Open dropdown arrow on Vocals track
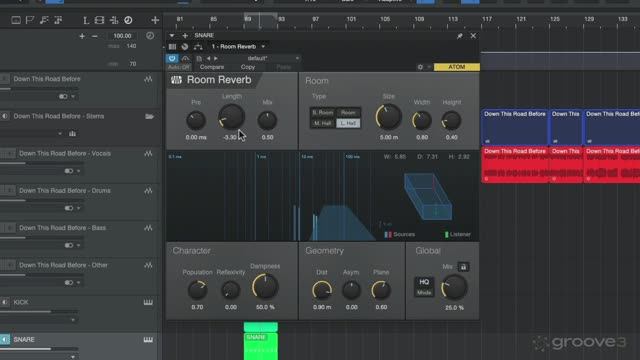This screenshot has width=640, height=360. (x=79, y=171)
